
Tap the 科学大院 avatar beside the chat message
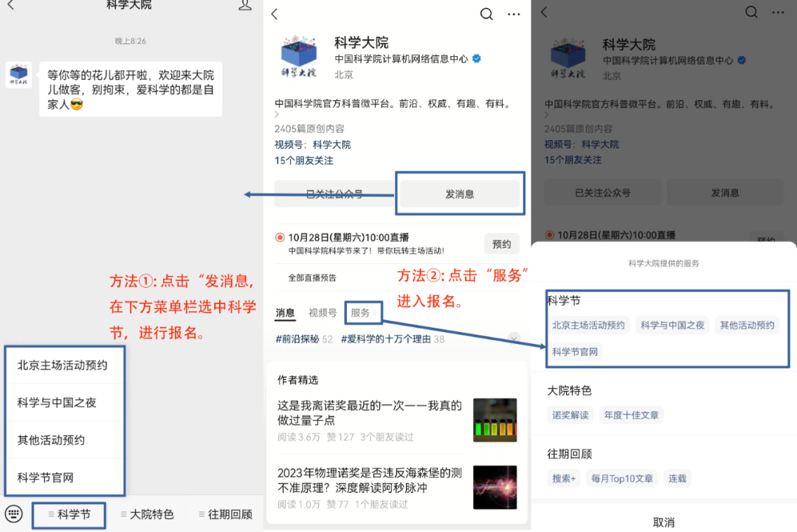pos(18,75)
